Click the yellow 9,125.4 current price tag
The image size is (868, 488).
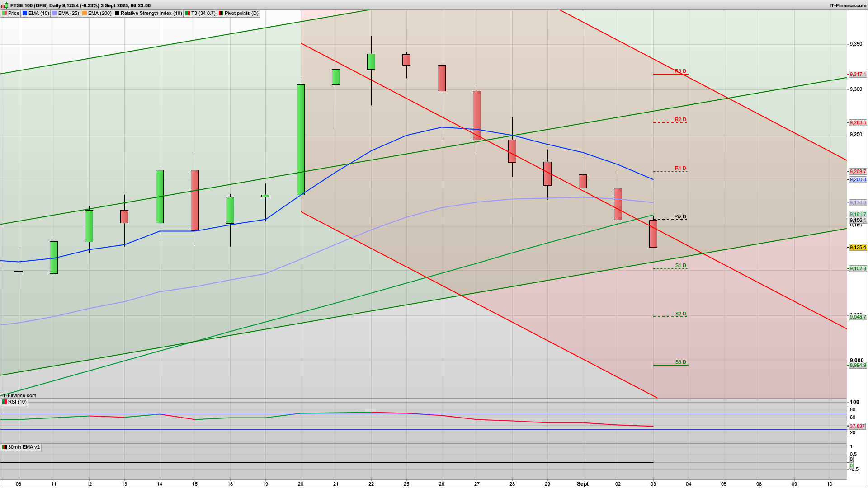click(858, 247)
